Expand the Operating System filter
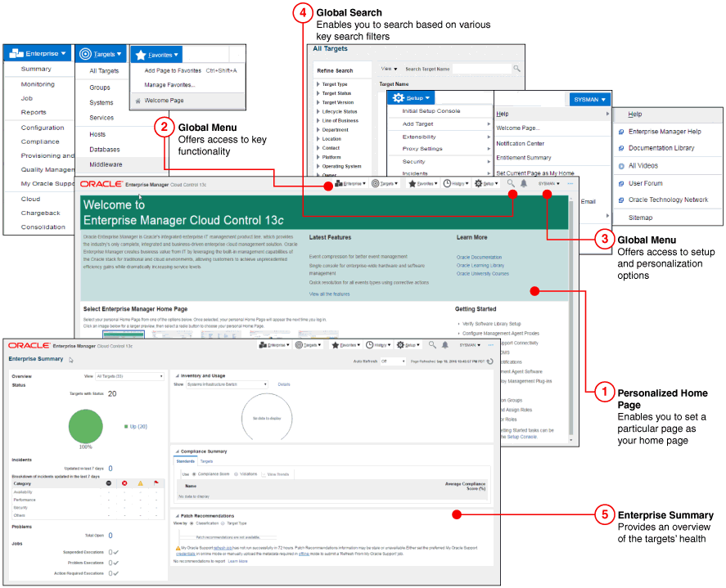The height and width of the screenshot is (588, 726). click(318, 166)
